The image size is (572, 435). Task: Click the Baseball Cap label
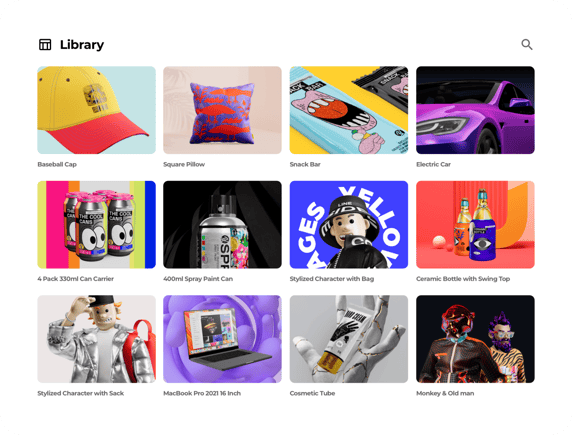(57, 164)
